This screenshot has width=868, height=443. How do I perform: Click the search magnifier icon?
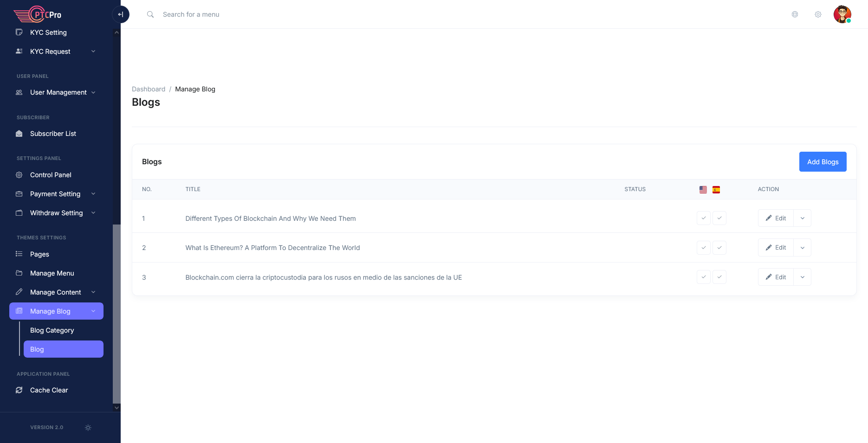tap(150, 14)
